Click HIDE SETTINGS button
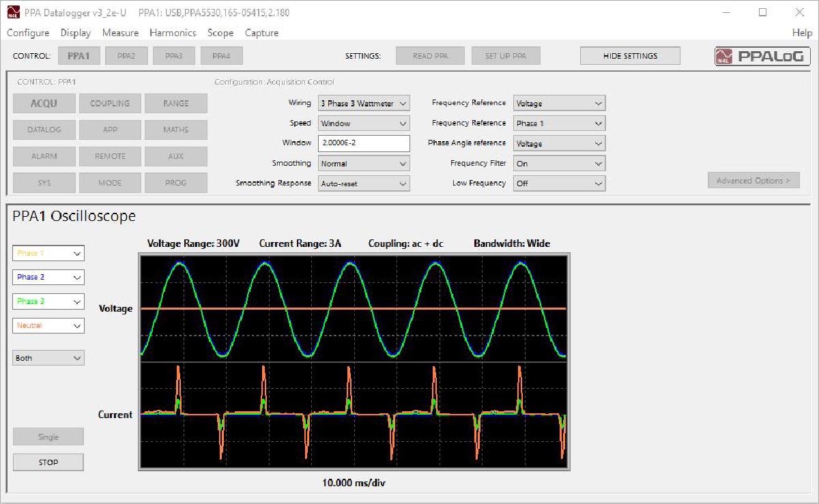Screen dimensions: 819x504 click(x=629, y=56)
